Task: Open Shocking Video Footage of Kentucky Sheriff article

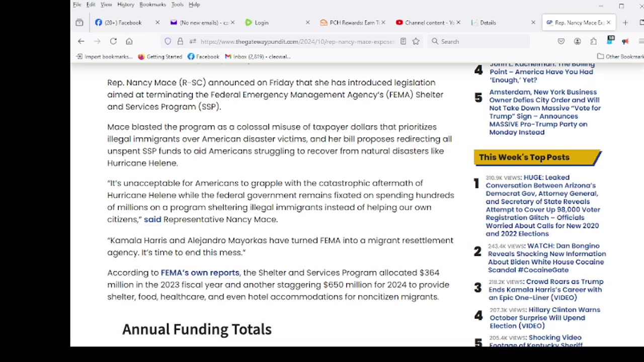Action: [536, 341]
